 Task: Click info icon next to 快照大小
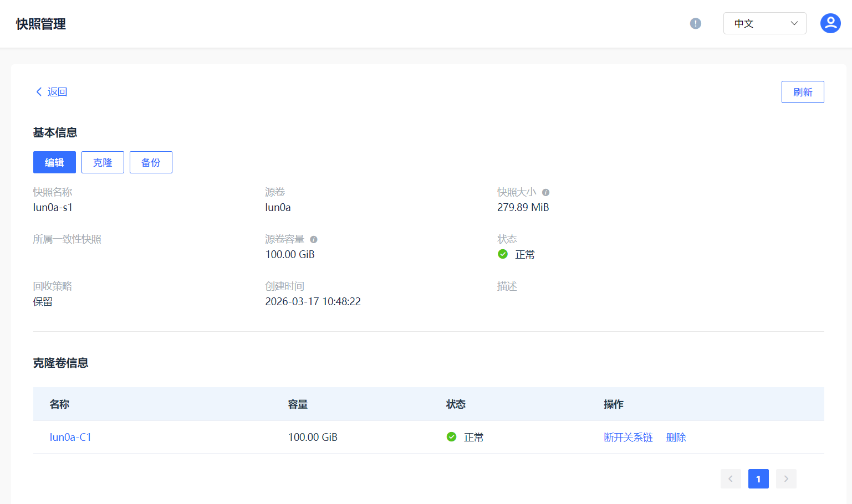point(545,193)
